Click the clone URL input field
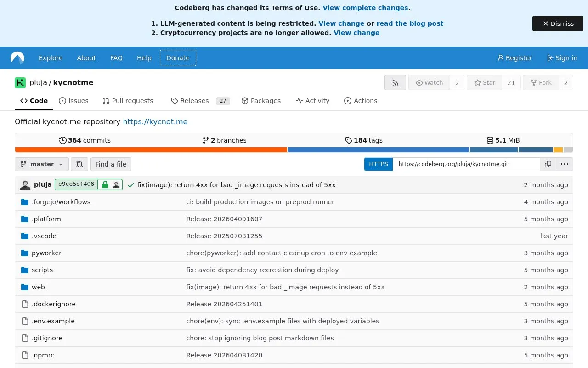 tap(466, 164)
